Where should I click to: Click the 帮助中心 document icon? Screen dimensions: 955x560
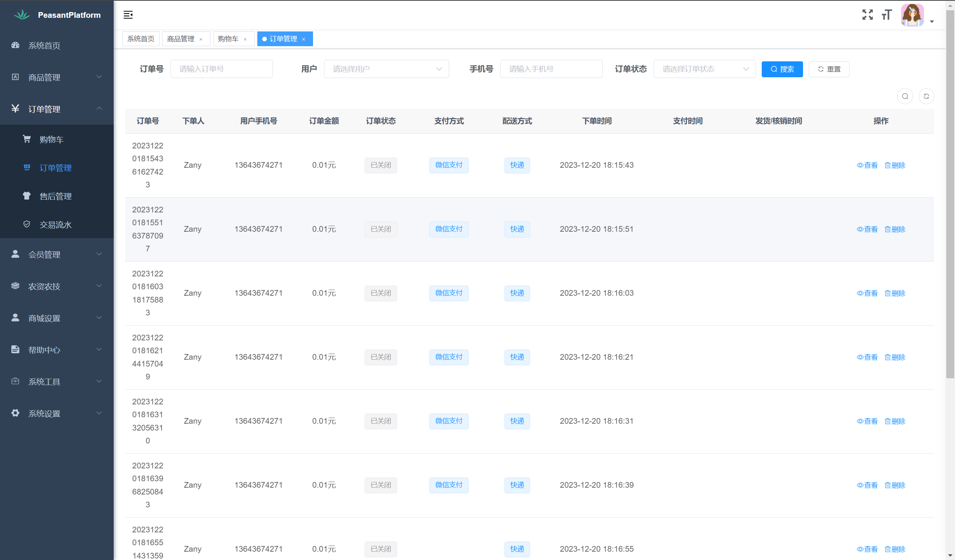[x=15, y=349]
